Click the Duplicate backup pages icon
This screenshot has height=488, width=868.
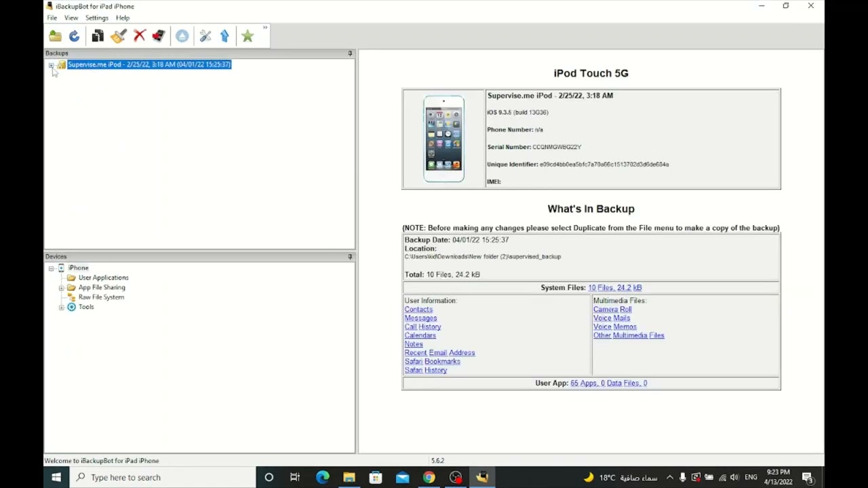click(x=98, y=36)
